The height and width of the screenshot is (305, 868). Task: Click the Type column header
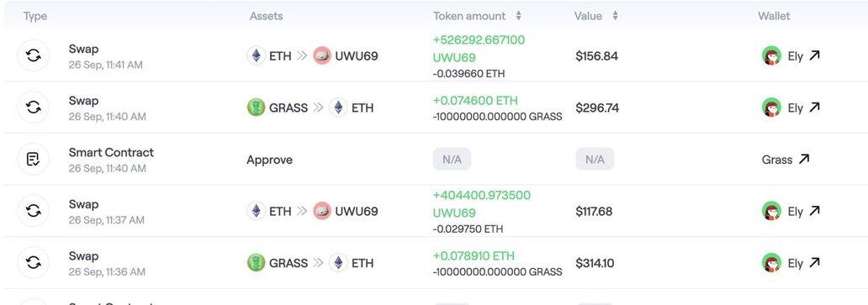pyautogui.click(x=34, y=16)
